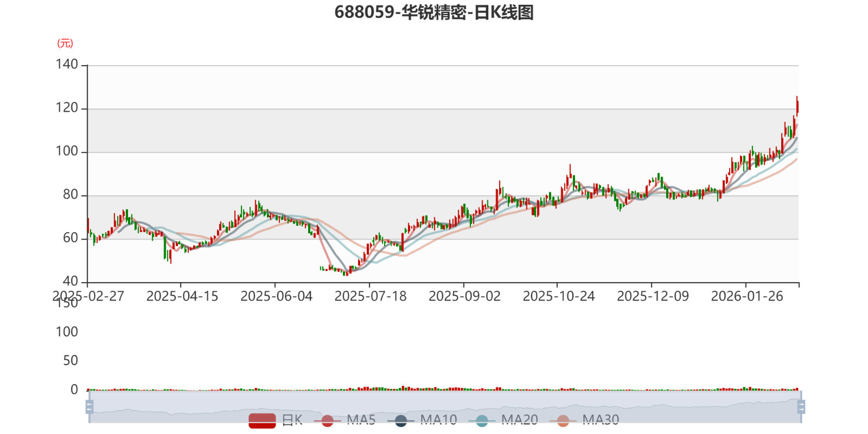Click the 2025-07-18 date axis label
Image resolution: width=868 pixels, height=434 pixels.
point(371,296)
